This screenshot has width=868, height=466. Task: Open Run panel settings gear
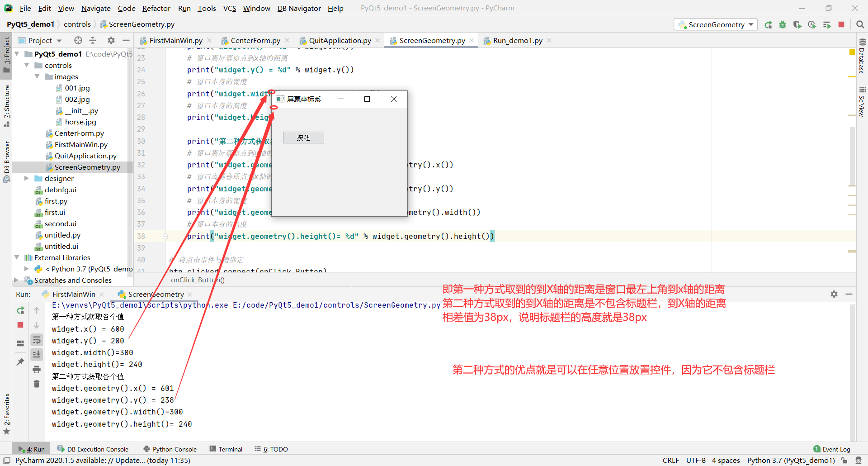[x=834, y=294]
